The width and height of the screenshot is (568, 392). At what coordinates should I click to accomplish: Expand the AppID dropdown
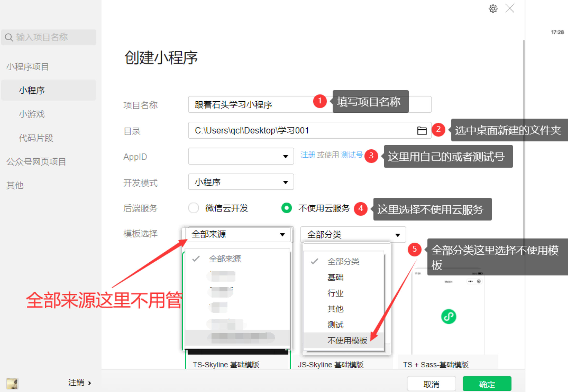241,156
